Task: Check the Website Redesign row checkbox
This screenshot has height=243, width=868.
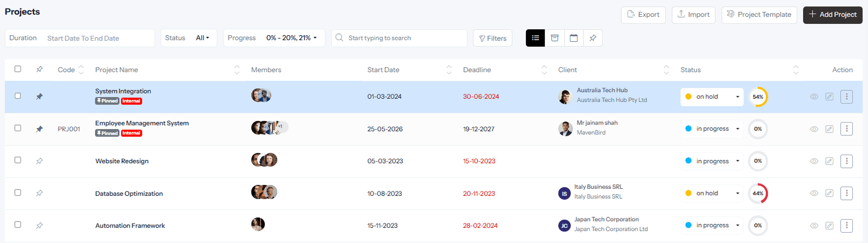Action: tap(18, 160)
